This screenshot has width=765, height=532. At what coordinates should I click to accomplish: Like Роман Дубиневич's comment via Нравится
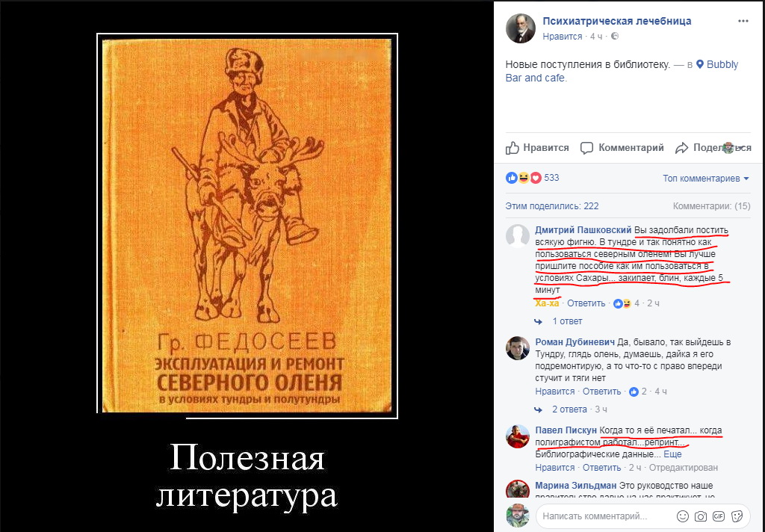point(555,391)
